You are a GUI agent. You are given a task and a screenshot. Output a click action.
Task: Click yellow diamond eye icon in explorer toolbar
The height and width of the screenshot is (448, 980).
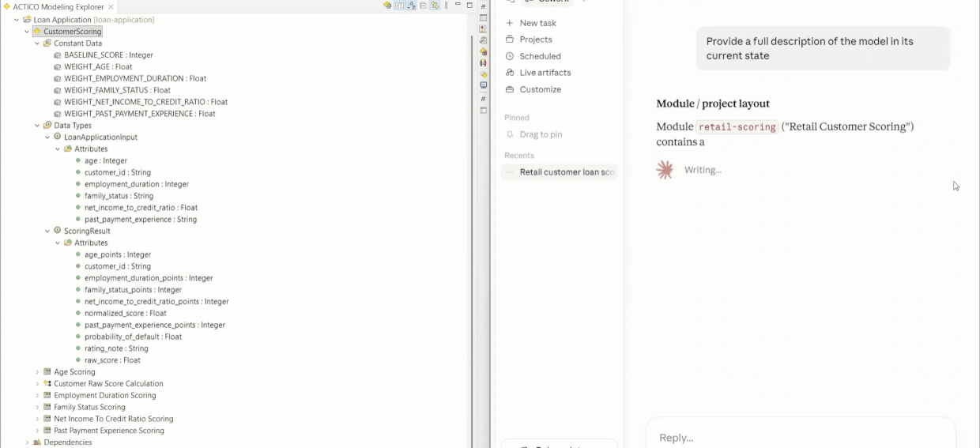(387, 6)
